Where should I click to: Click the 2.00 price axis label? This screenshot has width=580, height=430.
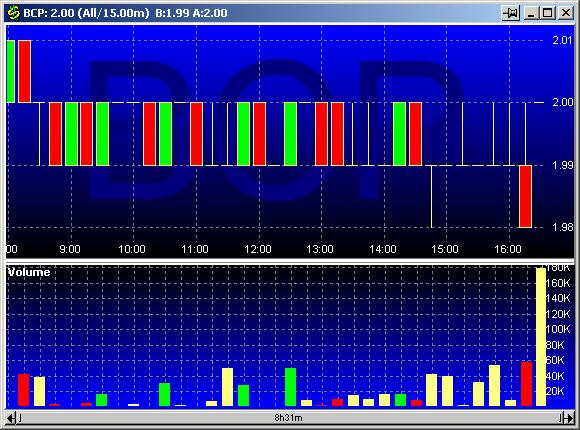point(563,102)
